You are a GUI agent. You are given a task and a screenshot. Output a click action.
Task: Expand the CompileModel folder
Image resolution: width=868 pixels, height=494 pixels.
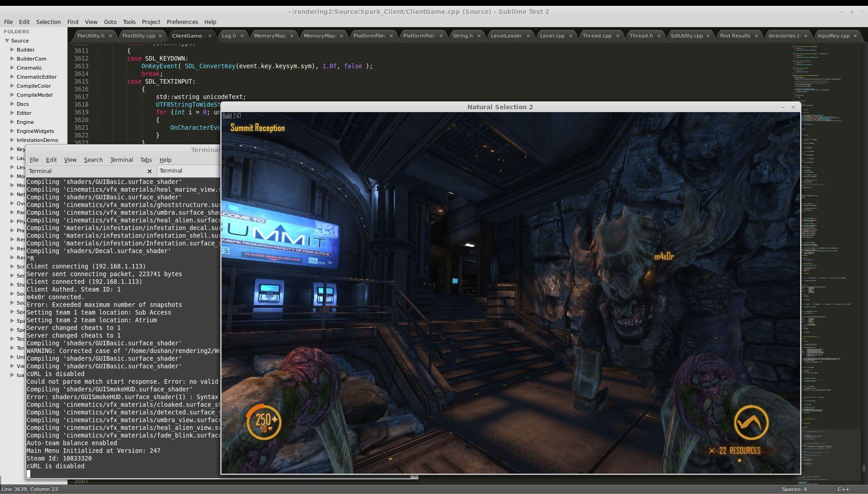tap(12, 95)
